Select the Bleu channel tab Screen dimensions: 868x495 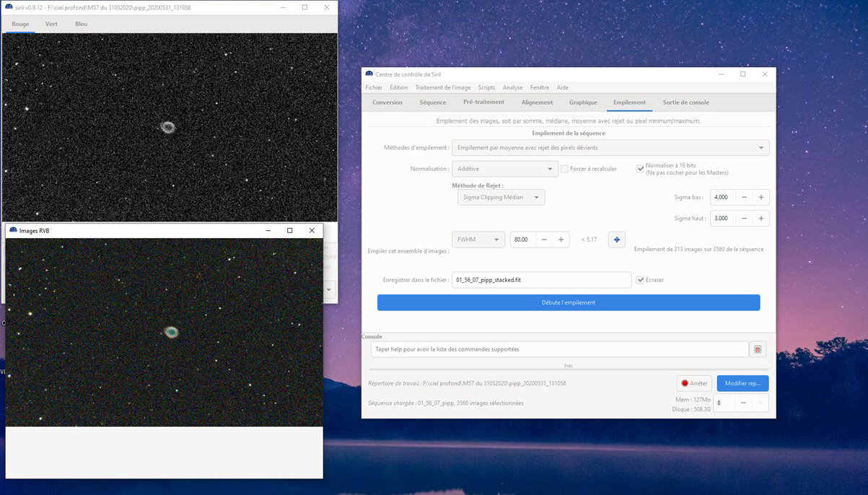click(x=81, y=24)
